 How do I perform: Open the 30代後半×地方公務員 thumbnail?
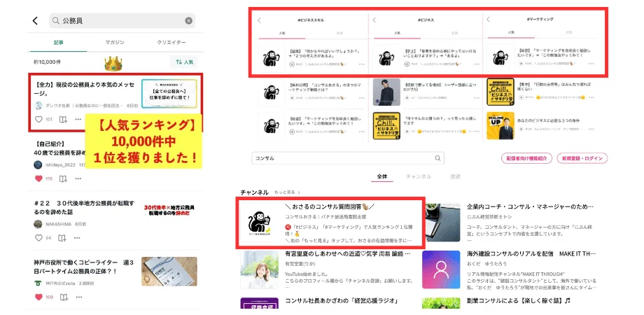(x=169, y=210)
